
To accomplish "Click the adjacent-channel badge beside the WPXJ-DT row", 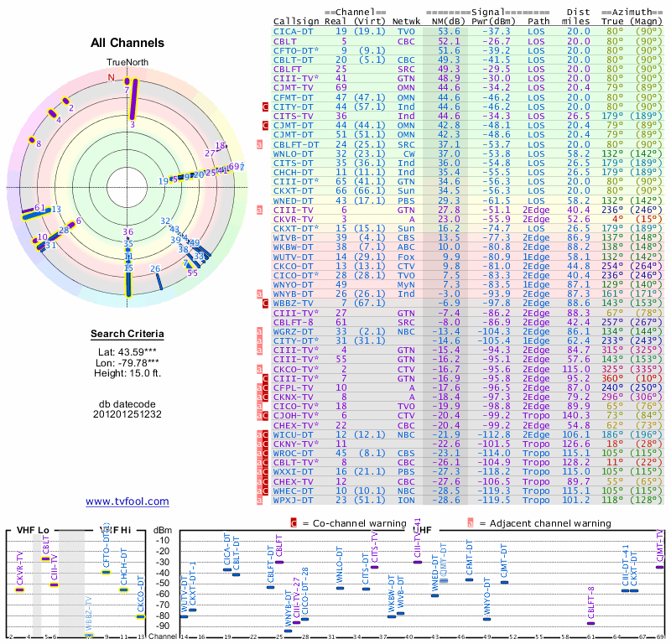I will click(259, 501).
